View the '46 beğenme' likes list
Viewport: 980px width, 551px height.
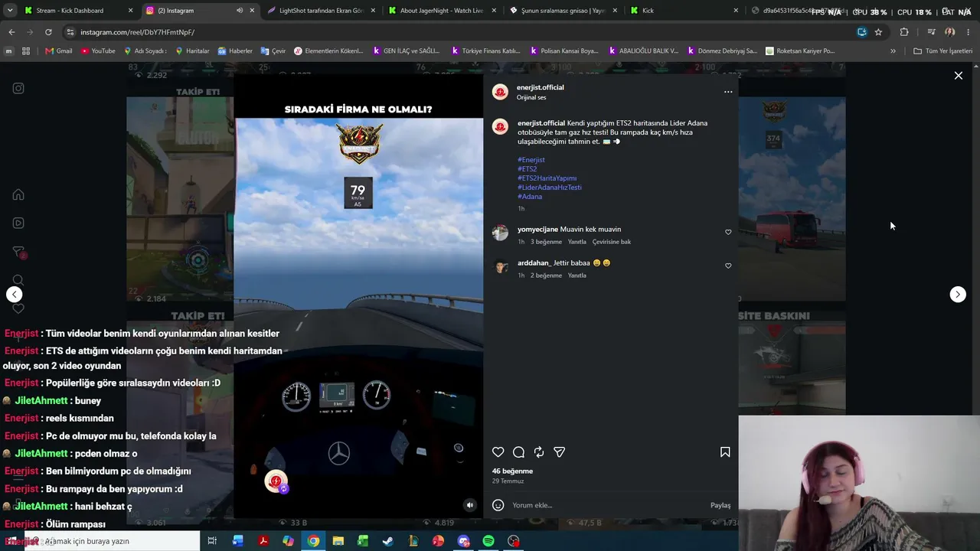tap(512, 471)
